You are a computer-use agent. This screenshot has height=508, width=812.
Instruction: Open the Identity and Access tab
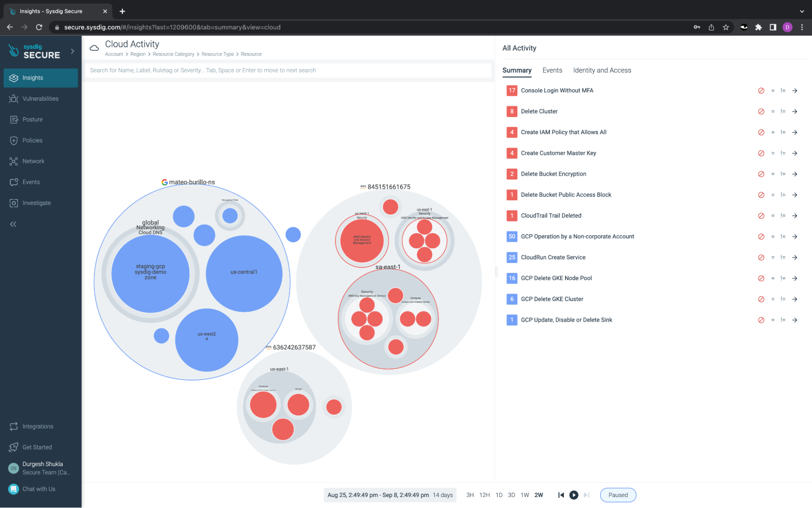click(602, 70)
